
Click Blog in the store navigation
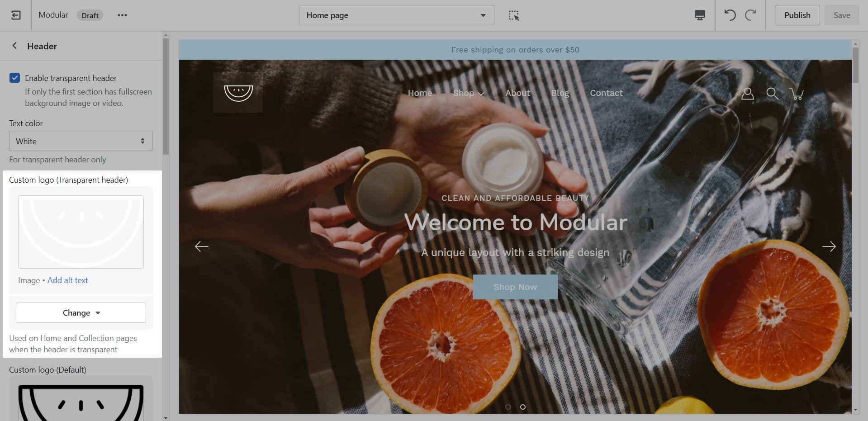pos(560,93)
